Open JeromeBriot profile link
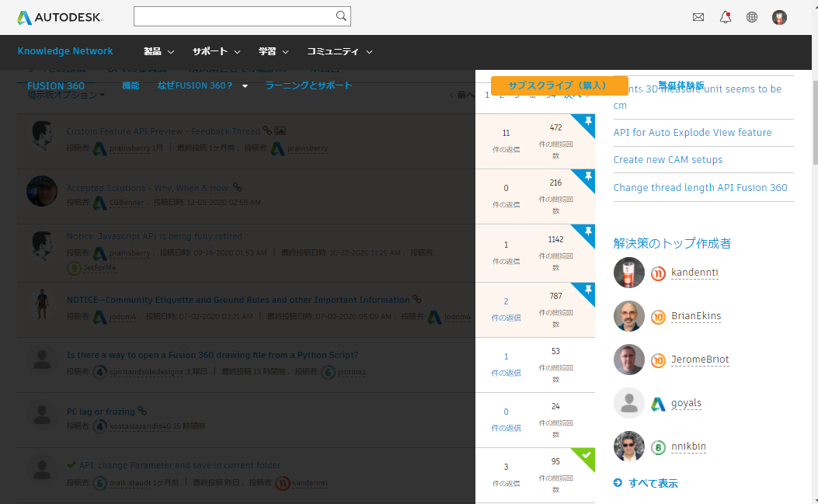The height and width of the screenshot is (504, 818). coord(700,360)
